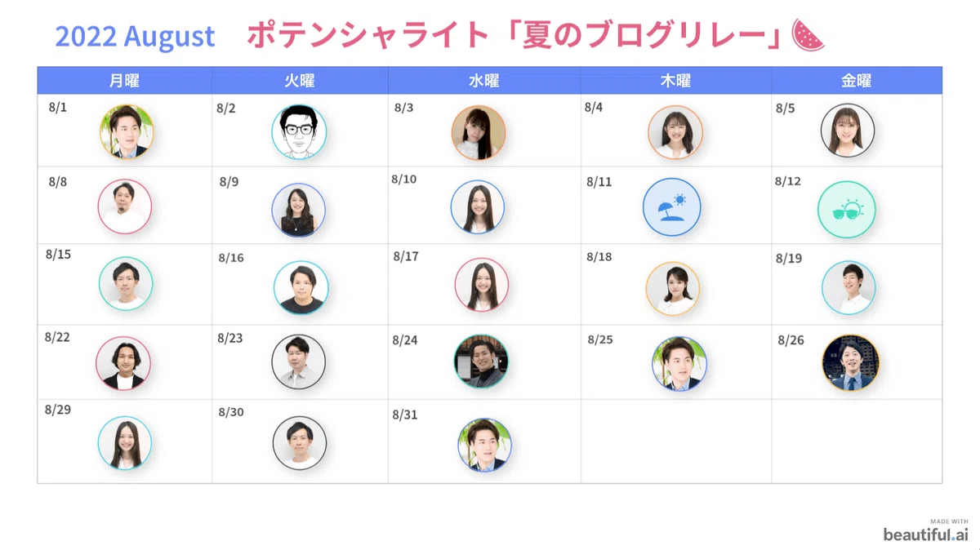
Task: Click the 水曜 column header
Action: [484, 81]
